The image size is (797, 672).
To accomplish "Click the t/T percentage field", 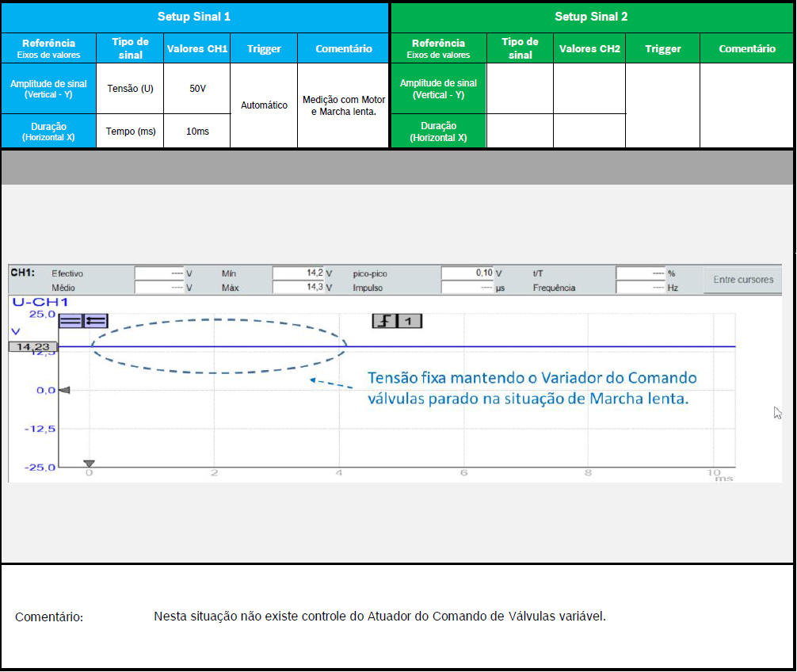I will coord(640,273).
